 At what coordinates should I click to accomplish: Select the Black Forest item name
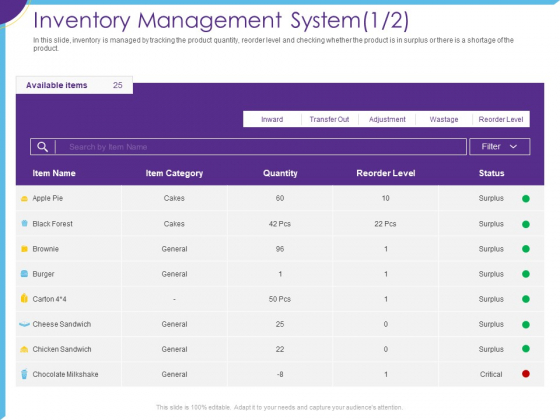(52, 224)
